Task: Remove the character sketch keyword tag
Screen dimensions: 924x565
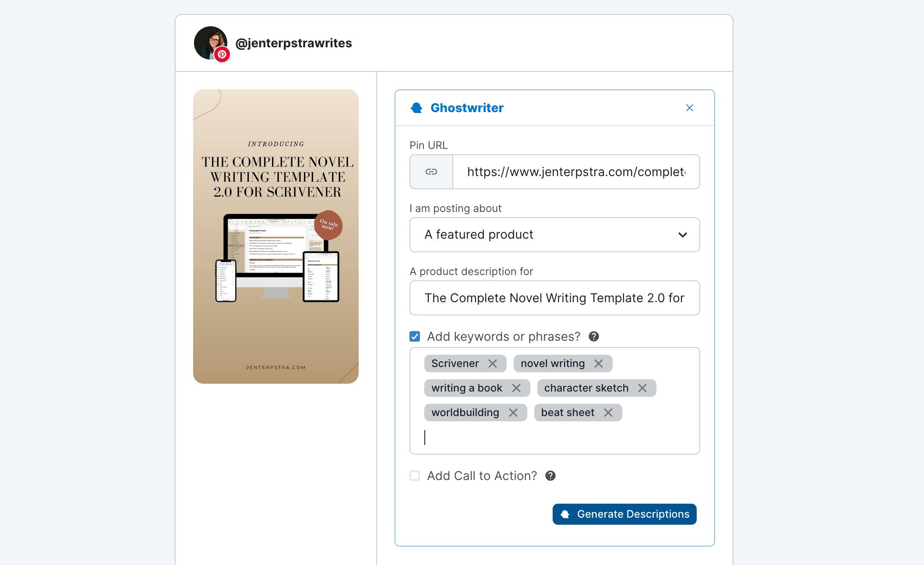Action: (642, 388)
